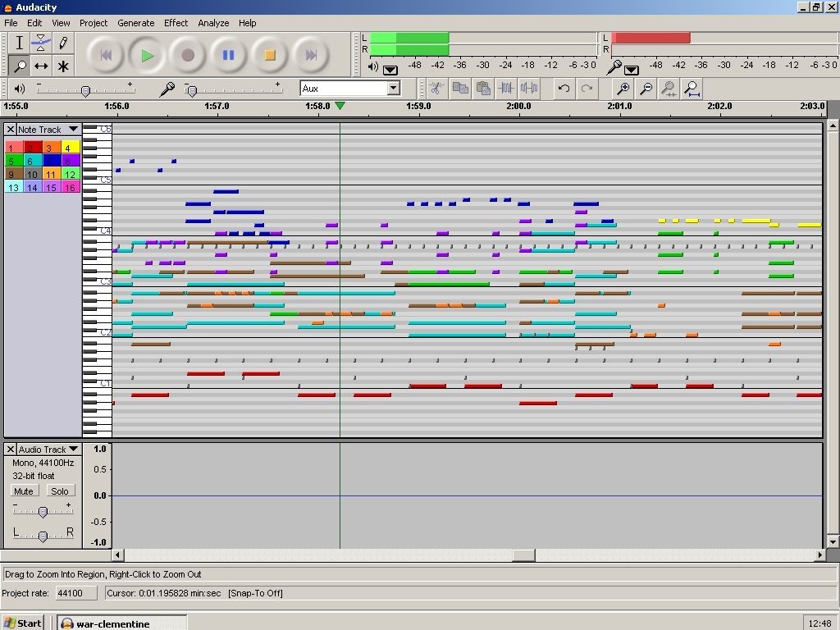Select the Zoom magnifier tool
Viewport: 840px width, 630px height.
tap(20, 66)
